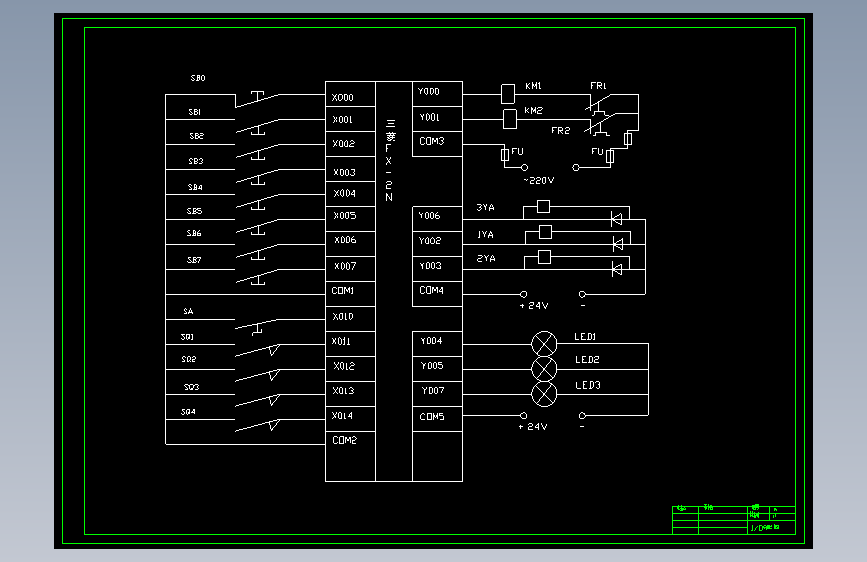Click the +24V label near COM5
Image resolution: width=867 pixels, height=562 pixels.
[x=533, y=427]
